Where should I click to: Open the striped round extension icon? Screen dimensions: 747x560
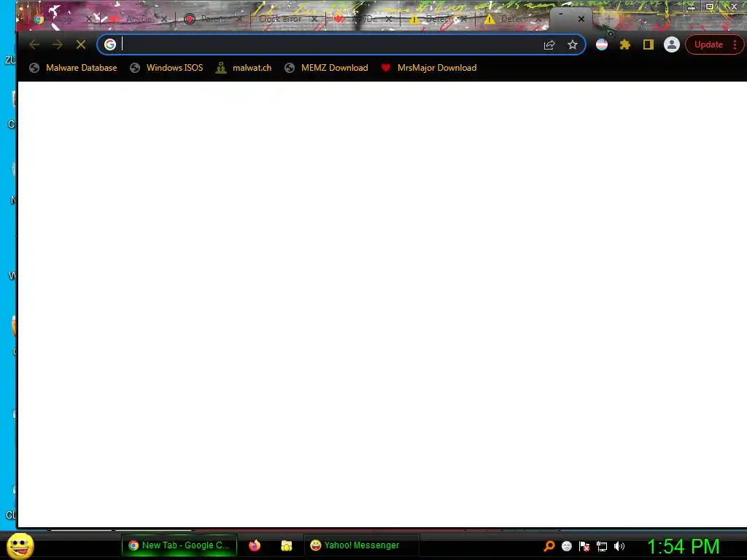[x=602, y=44]
